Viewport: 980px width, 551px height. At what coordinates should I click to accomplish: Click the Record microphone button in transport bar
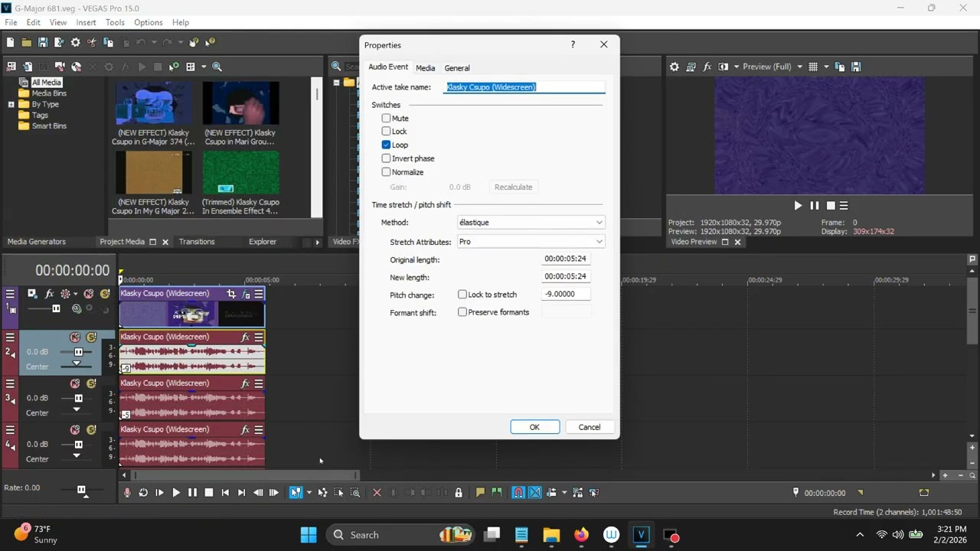127,493
